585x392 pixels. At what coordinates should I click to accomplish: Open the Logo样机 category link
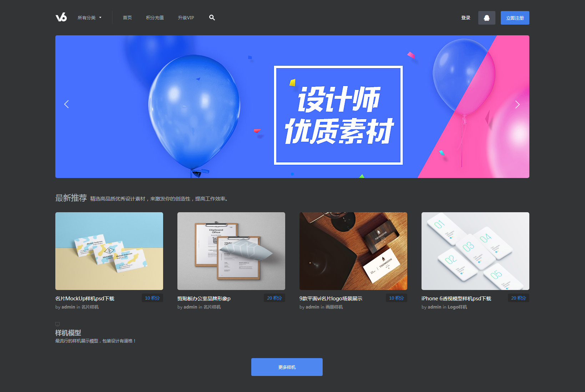pyautogui.click(x=457, y=307)
